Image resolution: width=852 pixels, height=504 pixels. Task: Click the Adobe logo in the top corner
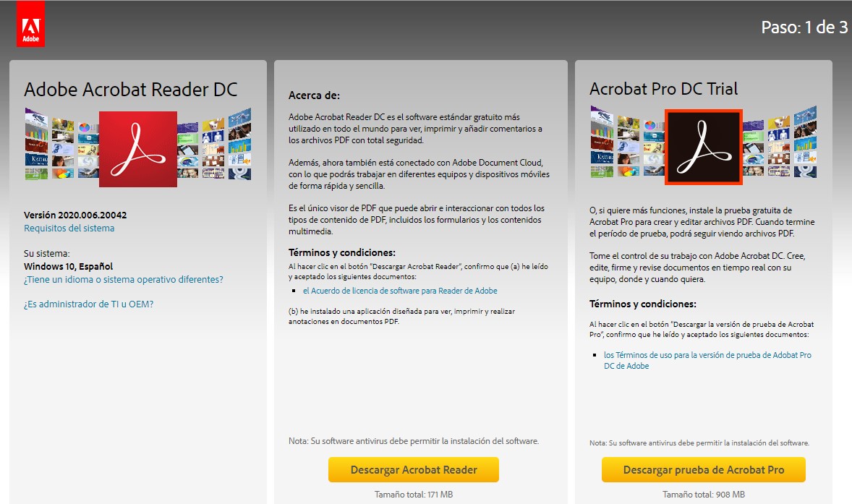point(30,21)
